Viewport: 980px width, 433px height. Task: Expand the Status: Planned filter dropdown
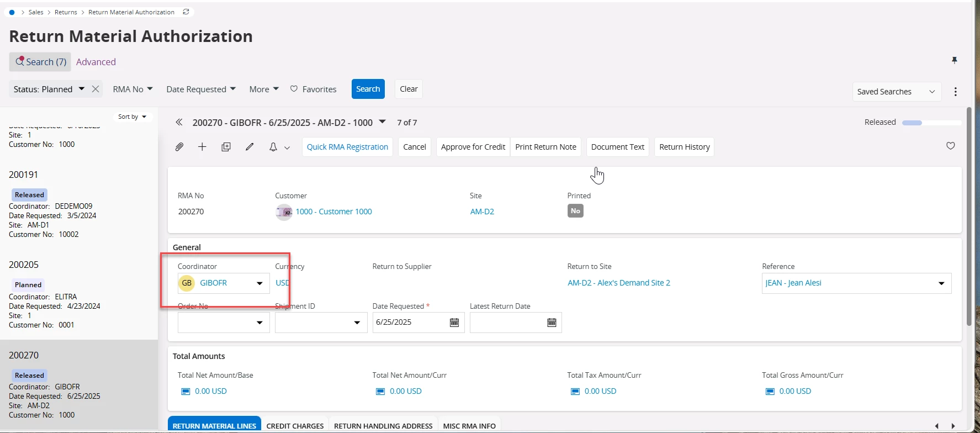[82, 89]
